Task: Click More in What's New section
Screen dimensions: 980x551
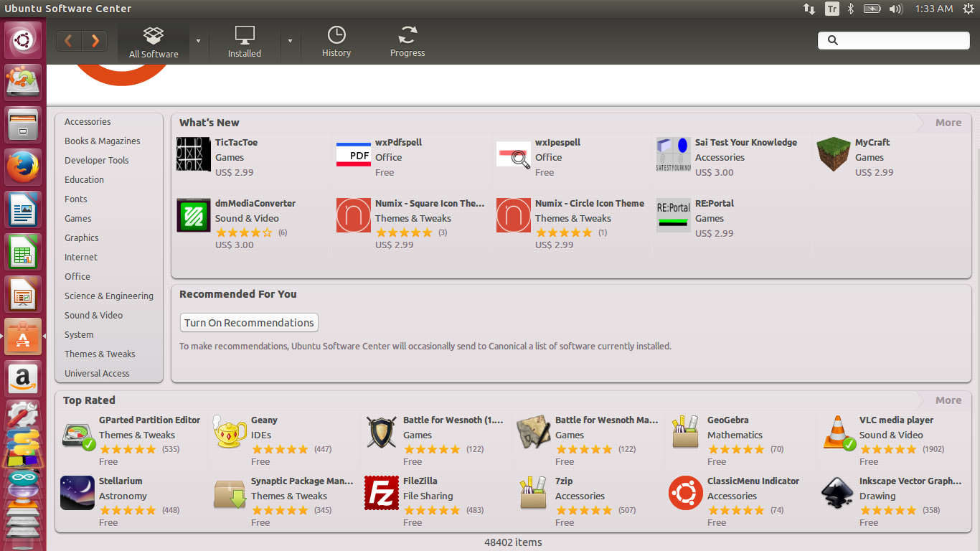Action: 948,123
